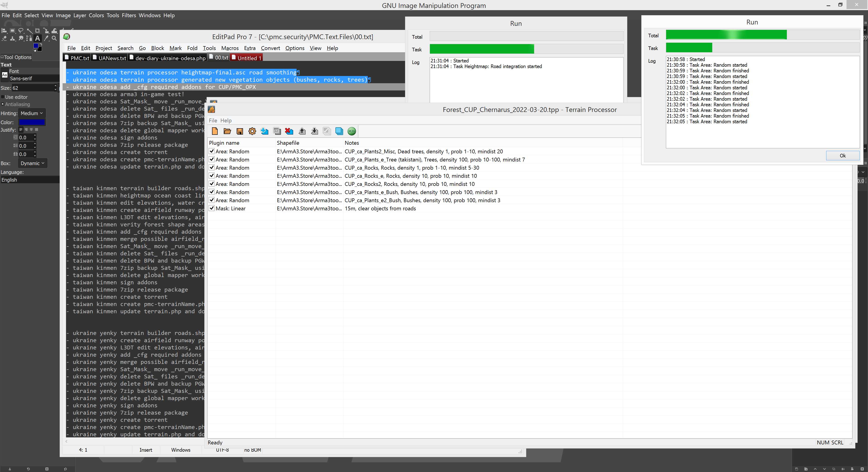Select the Paths tool
Screen dimensions: 868x472
[29, 38]
